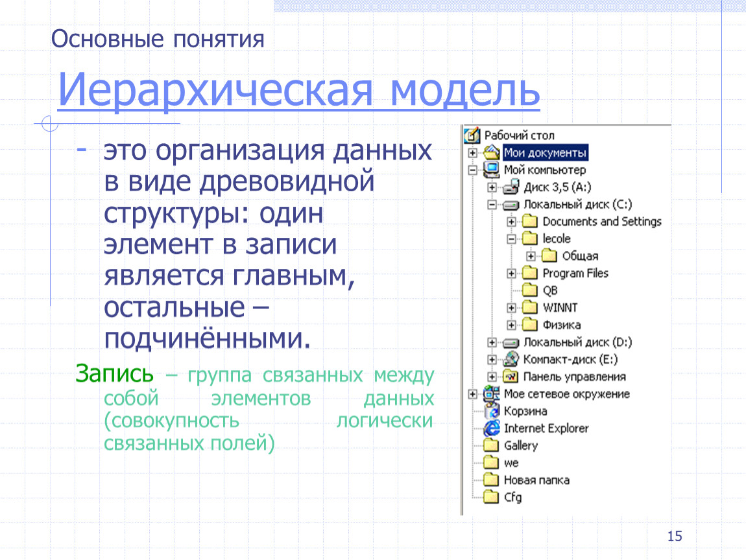The image size is (746, 560).
Task: Open the Панель управления control panel icon
Action: [512, 377]
